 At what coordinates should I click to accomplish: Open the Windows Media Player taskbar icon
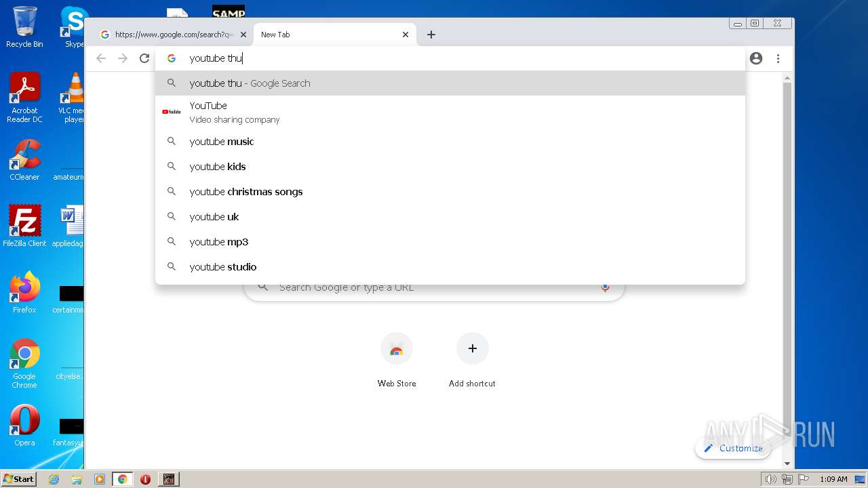pos(100,479)
